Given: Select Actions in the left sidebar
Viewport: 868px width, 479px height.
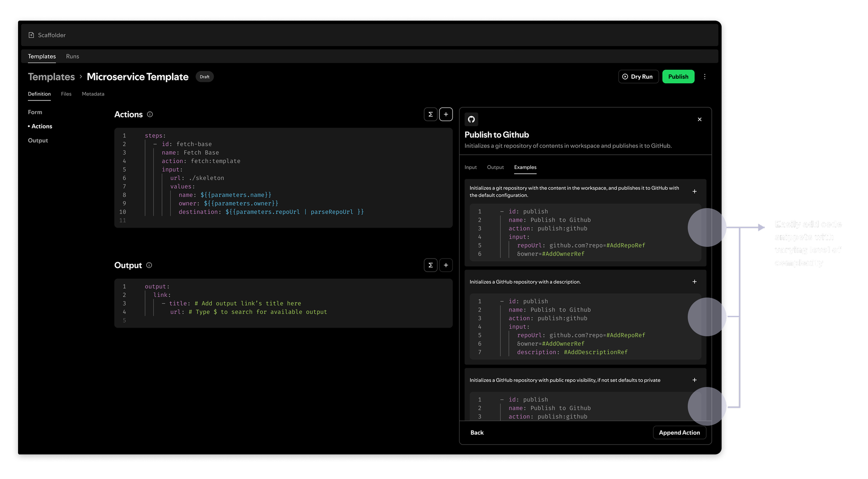Looking at the screenshot, I should point(40,126).
